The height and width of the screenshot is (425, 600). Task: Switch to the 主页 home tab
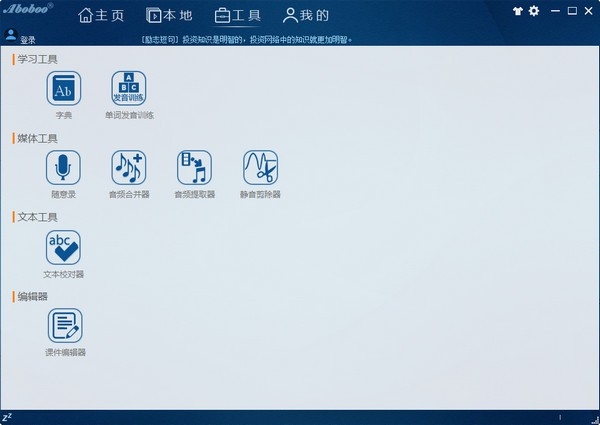pos(101,15)
